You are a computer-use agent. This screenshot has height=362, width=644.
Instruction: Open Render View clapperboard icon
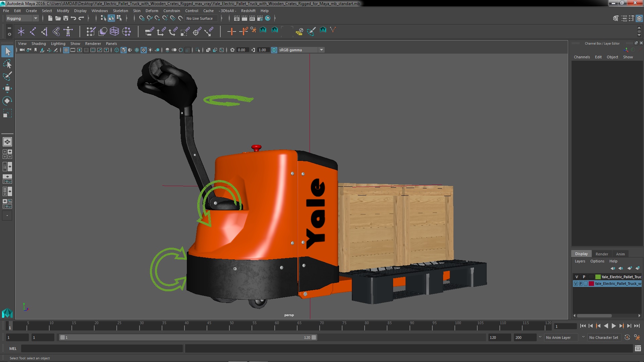pyautogui.click(x=237, y=18)
